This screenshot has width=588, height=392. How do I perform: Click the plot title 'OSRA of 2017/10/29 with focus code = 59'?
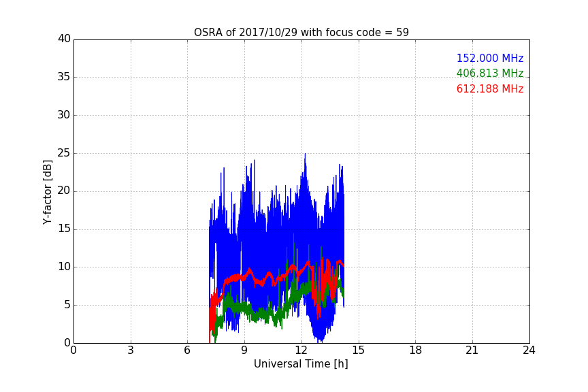(x=301, y=32)
